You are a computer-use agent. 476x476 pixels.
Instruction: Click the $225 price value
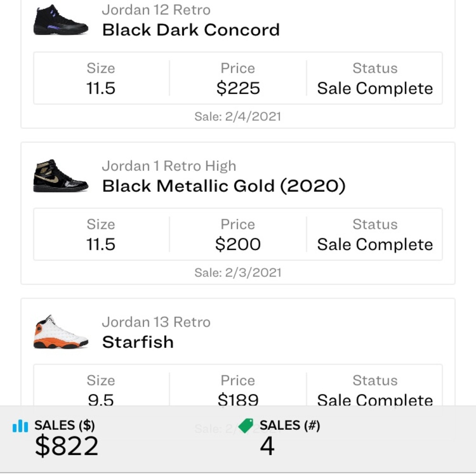(238, 89)
